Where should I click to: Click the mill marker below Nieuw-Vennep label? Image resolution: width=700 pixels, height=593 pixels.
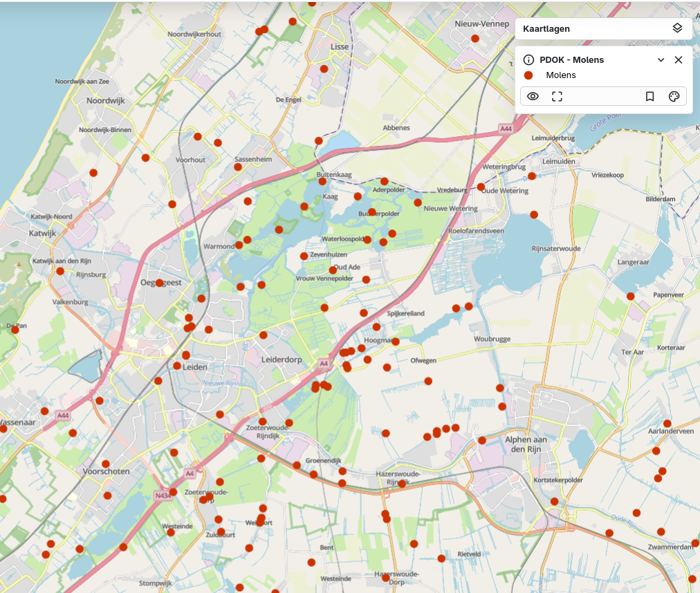point(475,39)
